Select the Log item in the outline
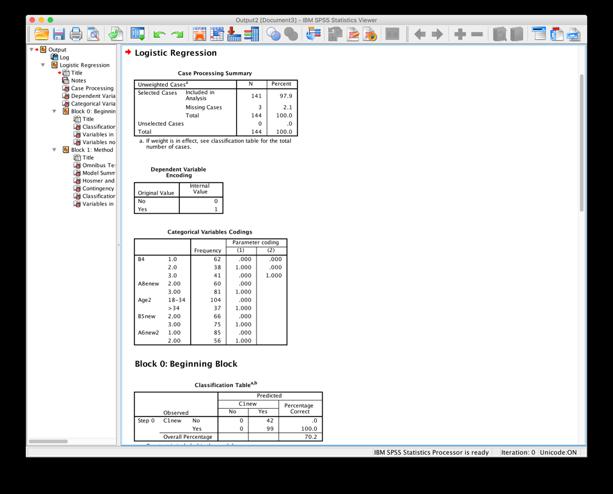613x494 pixels. pyautogui.click(x=64, y=57)
